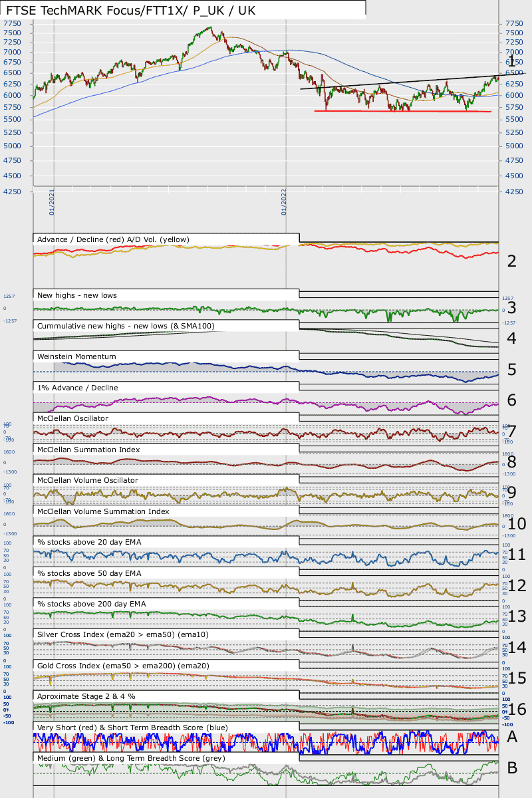The image size is (532, 798).
Task: Click panel number 10 beside Volume Summation Index
Action: pos(516,524)
